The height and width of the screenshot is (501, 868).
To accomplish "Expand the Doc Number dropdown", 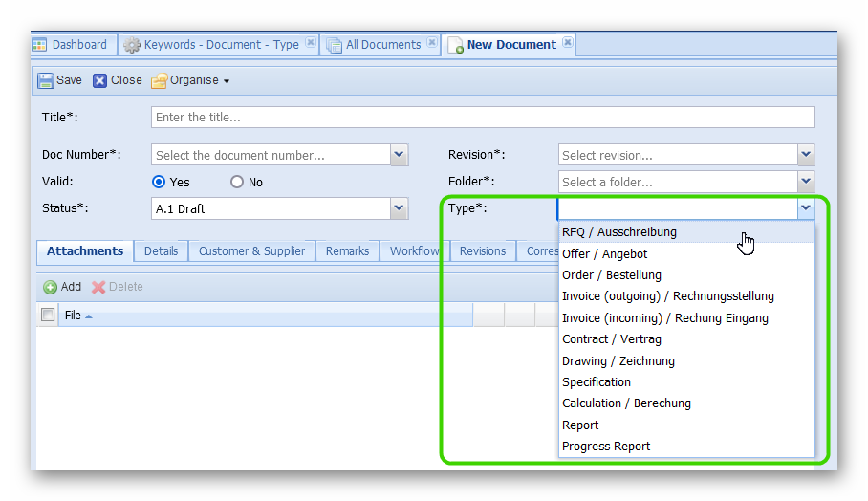I will point(400,155).
